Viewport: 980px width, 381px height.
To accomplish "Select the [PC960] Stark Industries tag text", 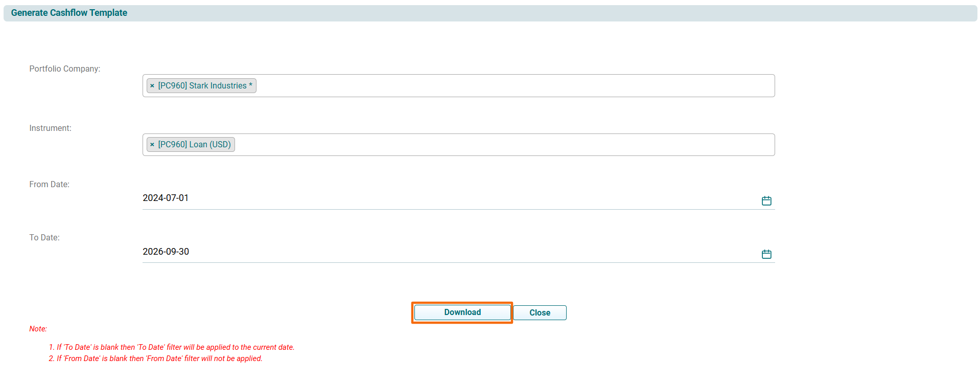I will click(x=205, y=86).
